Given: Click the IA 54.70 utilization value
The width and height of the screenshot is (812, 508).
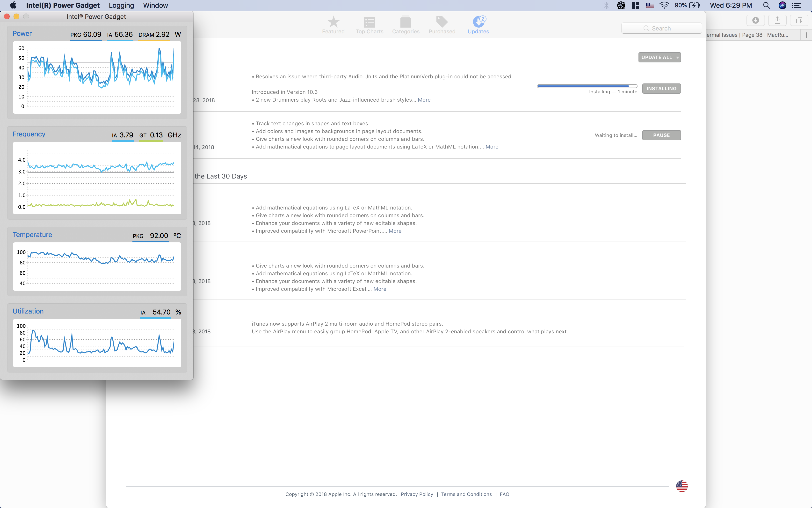Looking at the screenshot, I should coord(155,313).
